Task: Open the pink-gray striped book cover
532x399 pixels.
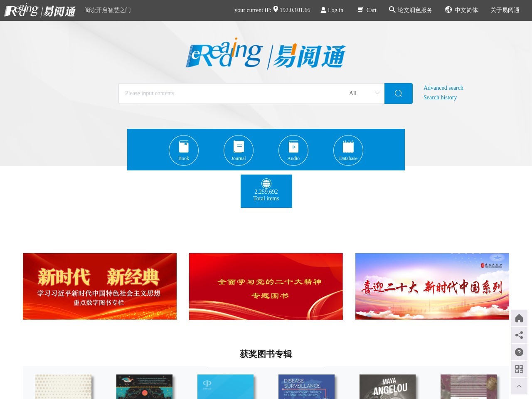Action: (x=468, y=387)
